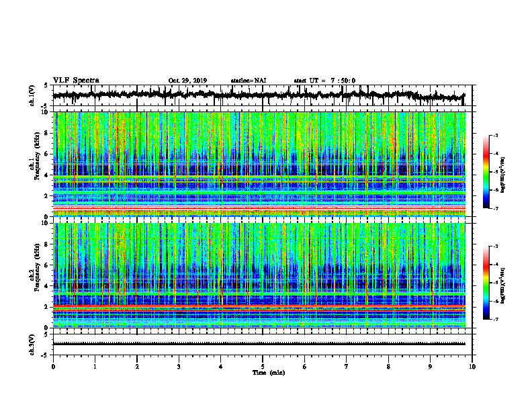
Task: Select the date text "Oct. 29, 2019"
Action: tap(187, 81)
